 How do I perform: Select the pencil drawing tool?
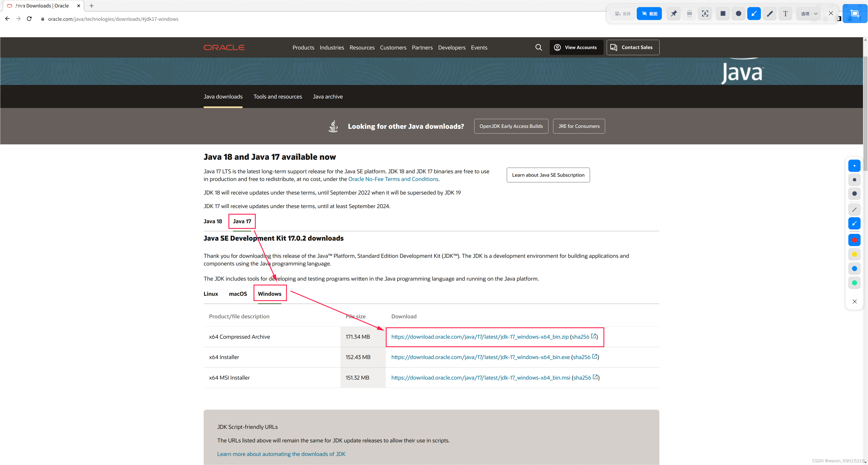(x=770, y=14)
